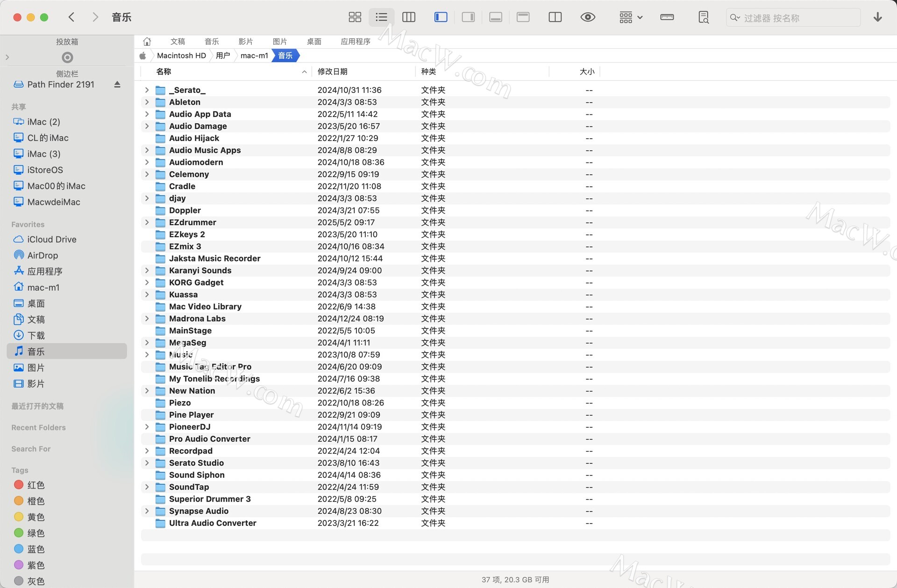Click the Apple icon in path bar
The image size is (897, 588).
click(x=143, y=56)
